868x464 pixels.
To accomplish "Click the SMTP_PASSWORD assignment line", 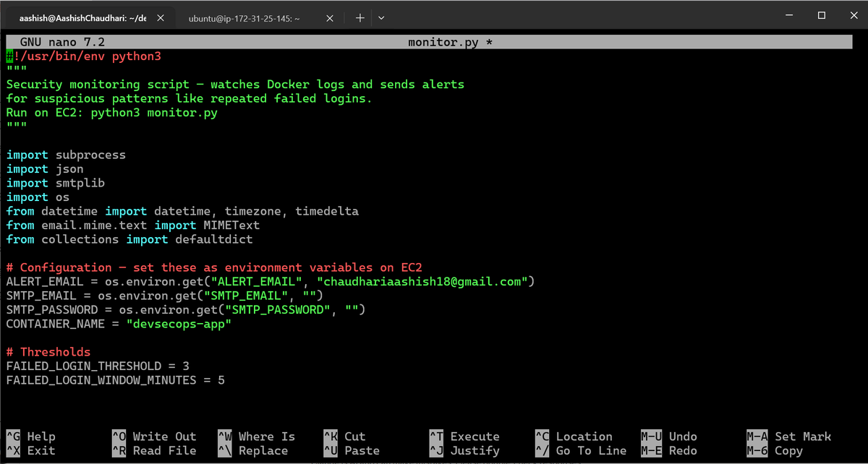I will tap(186, 309).
